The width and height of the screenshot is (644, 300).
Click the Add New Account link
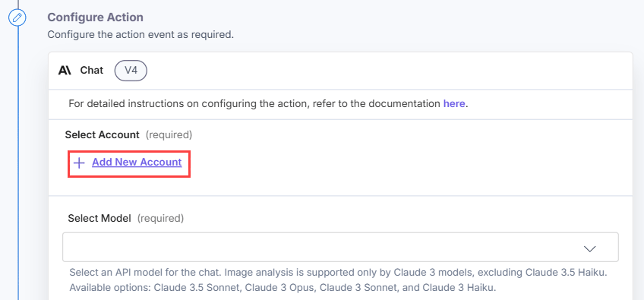click(137, 162)
